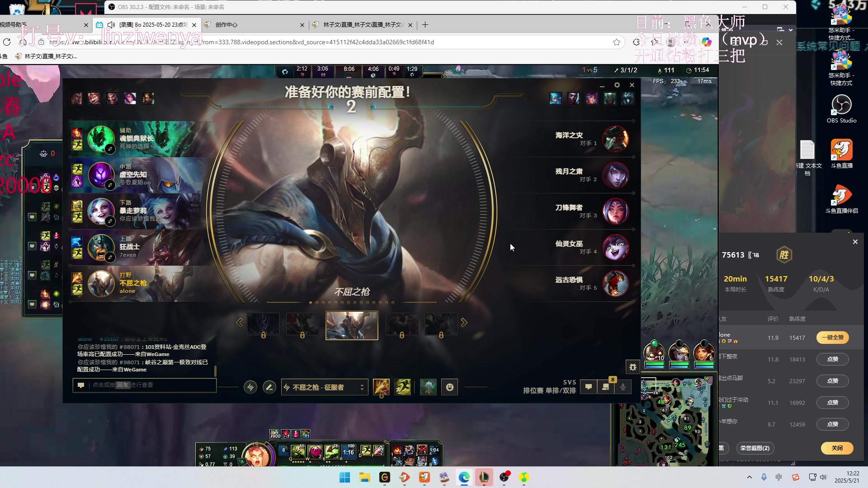The height and width of the screenshot is (488, 868).
Task: Open a new browser tab
Action: click(x=425, y=25)
